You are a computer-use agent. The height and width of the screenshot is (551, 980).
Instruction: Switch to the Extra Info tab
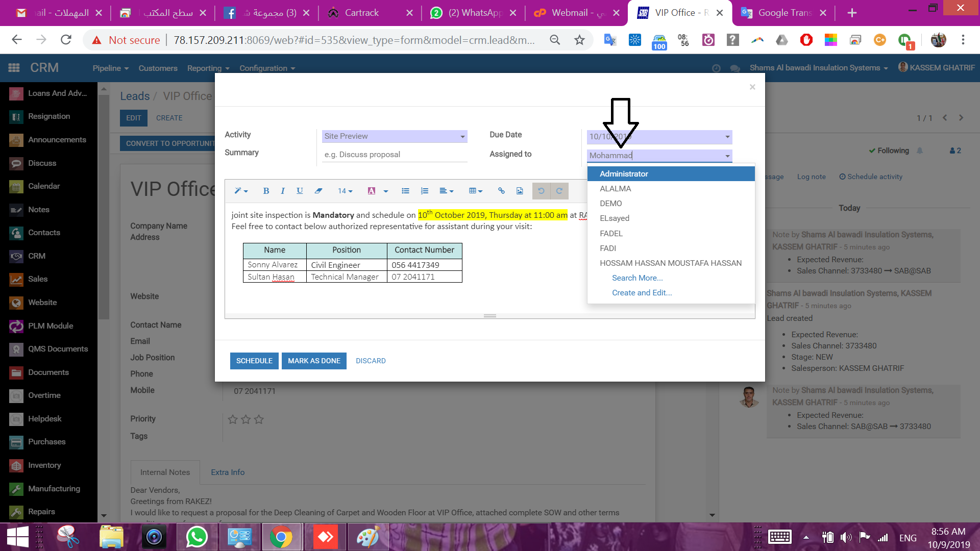tap(228, 472)
